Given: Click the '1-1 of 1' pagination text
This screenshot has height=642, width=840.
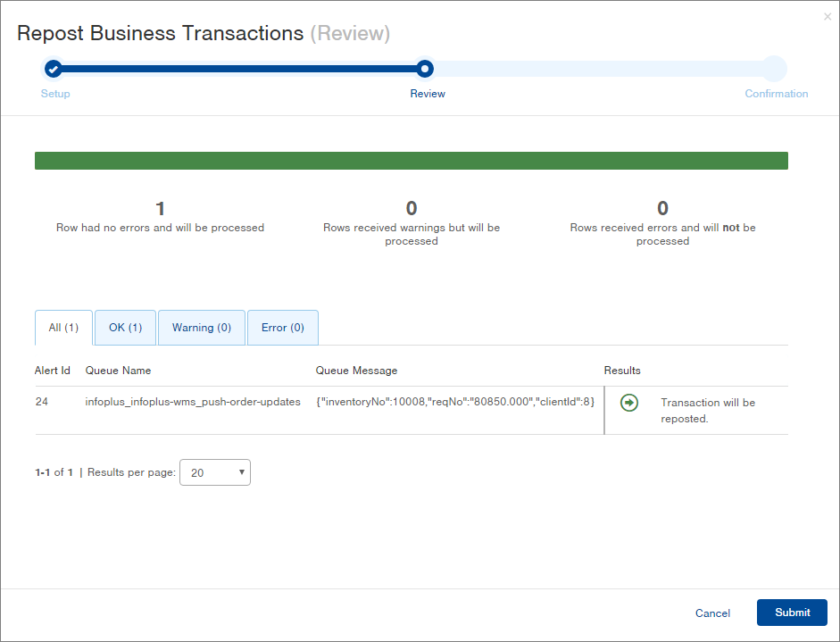Looking at the screenshot, I should [x=54, y=472].
